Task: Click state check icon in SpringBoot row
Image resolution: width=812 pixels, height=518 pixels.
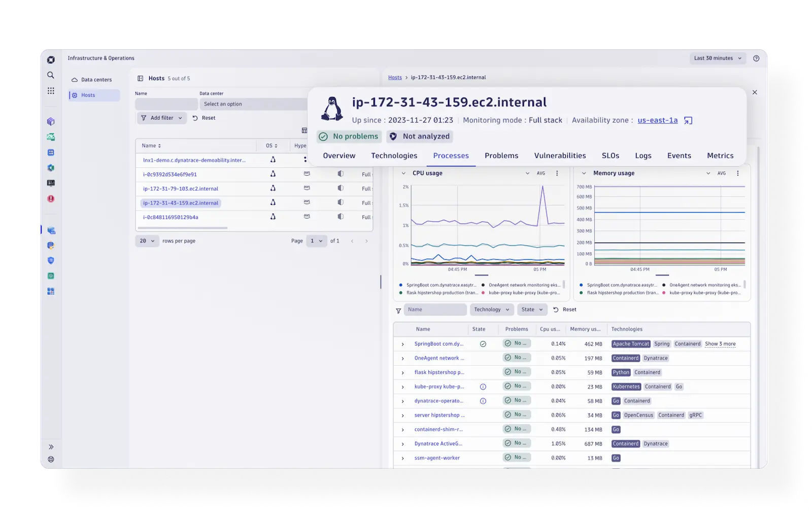Action: 483,344
